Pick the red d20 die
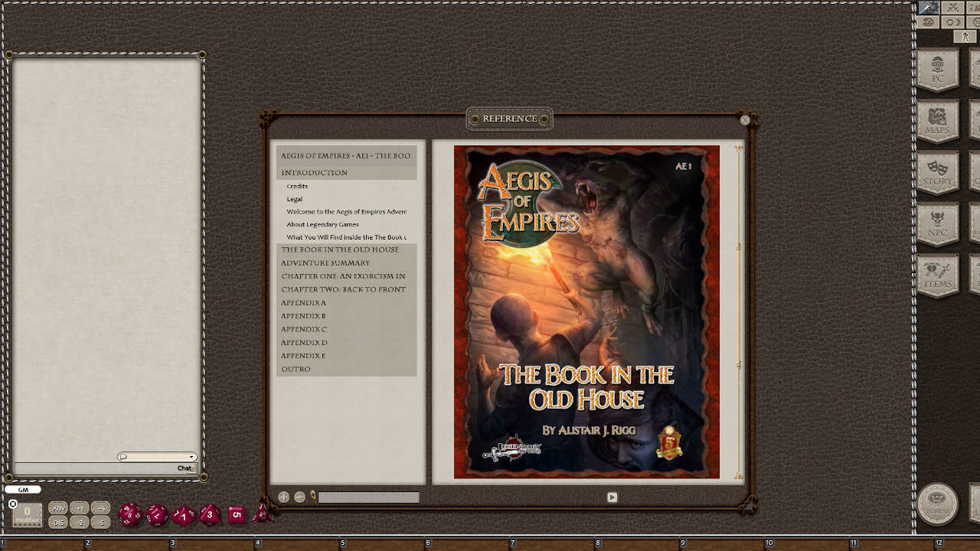 coord(129,515)
